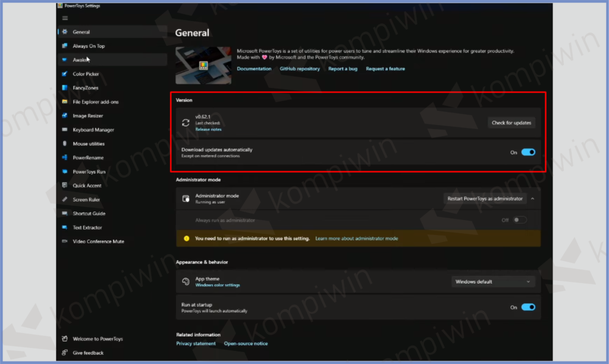
Task: Click the PowerToys preview thumbnail image
Action: coord(203,65)
